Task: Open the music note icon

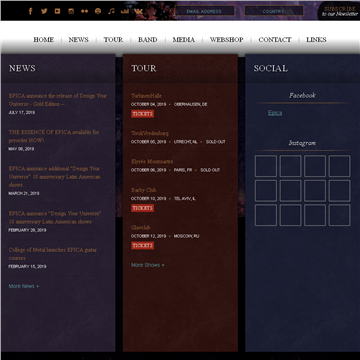Action: pyautogui.click(x=111, y=11)
